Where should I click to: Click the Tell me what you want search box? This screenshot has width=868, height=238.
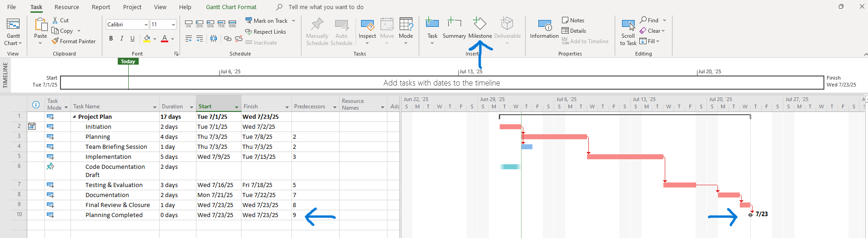(x=326, y=7)
